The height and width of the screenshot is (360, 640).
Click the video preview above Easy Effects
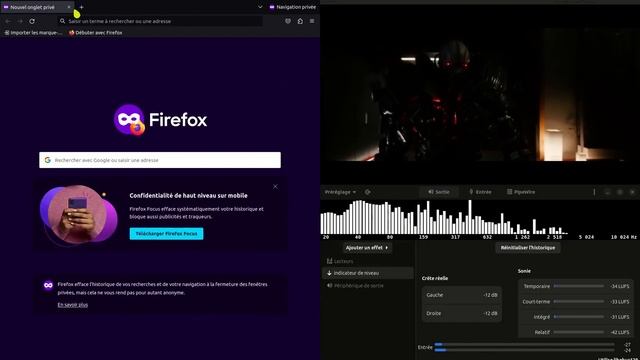click(480, 94)
